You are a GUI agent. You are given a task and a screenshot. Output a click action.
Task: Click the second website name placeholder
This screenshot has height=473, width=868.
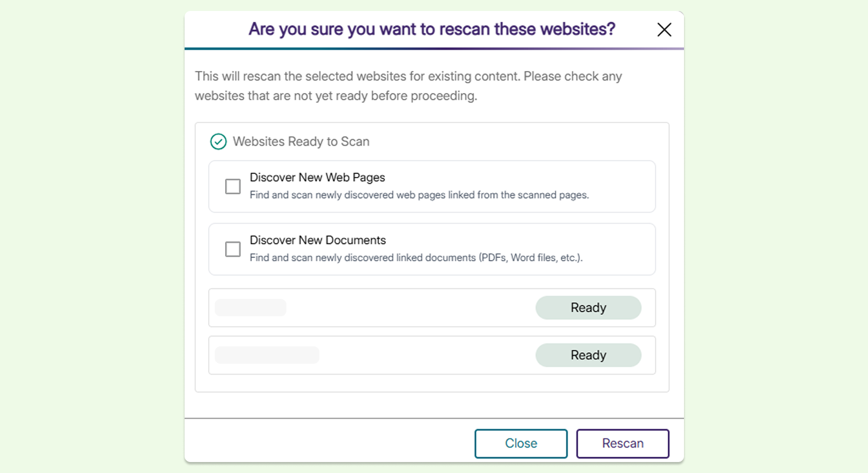pyautogui.click(x=267, y=355)
